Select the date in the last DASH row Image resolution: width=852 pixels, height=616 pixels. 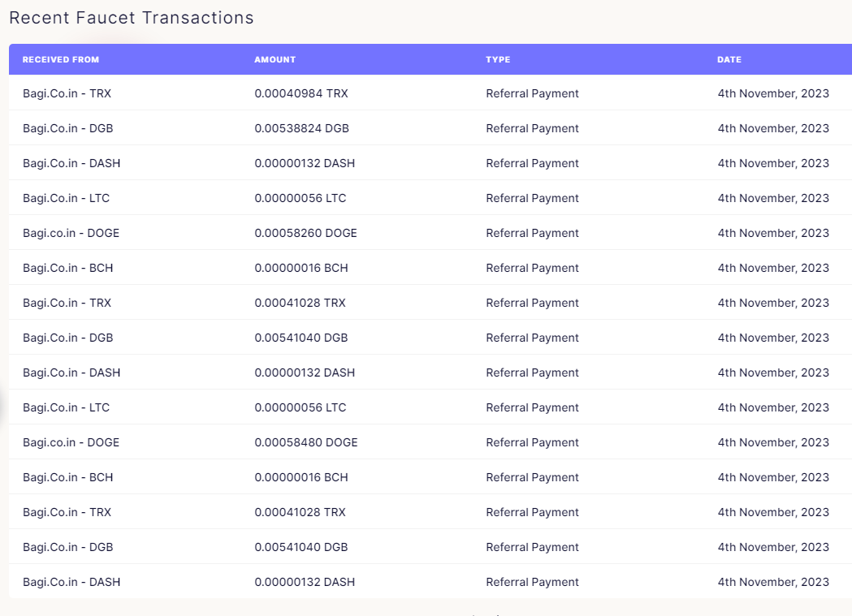tap(773, 582)
